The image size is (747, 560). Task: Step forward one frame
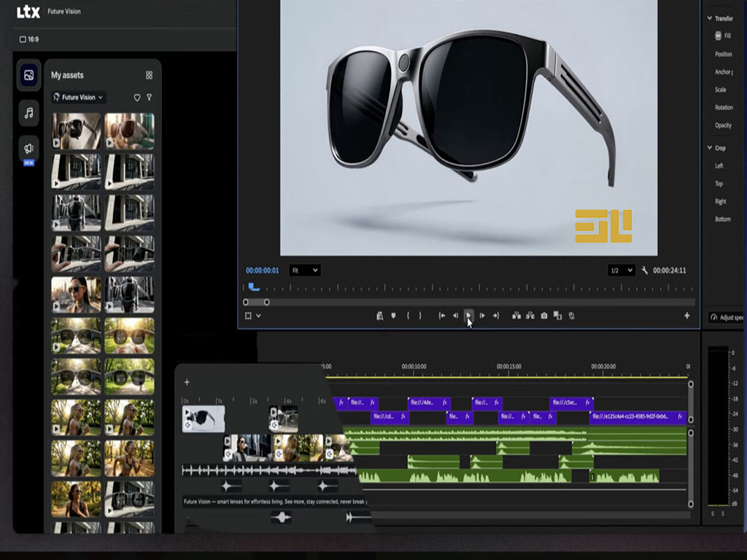click(x=482, y=316)
